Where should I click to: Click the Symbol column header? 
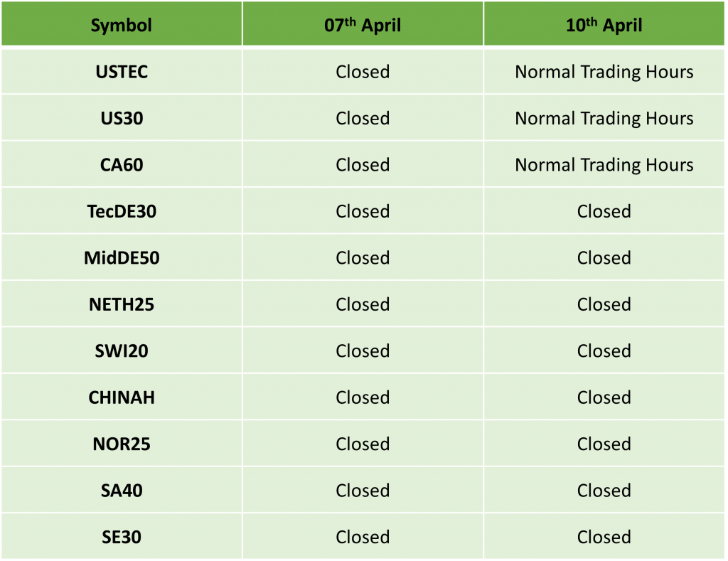[x=121, y=24]
